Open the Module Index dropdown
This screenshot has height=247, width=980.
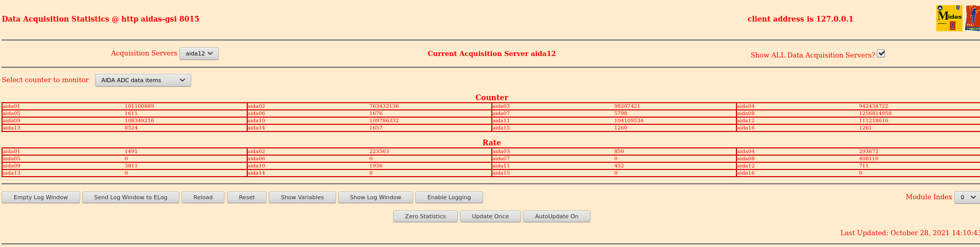967,197
